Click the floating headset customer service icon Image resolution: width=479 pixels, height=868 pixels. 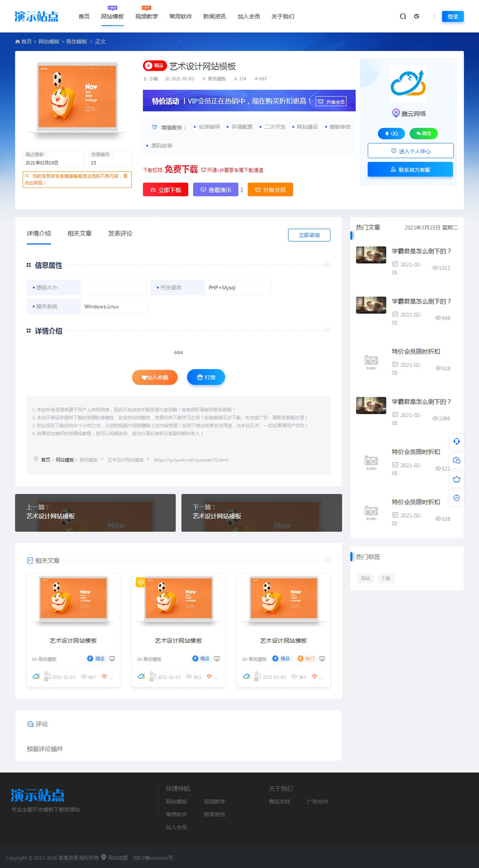click(456, 441)
